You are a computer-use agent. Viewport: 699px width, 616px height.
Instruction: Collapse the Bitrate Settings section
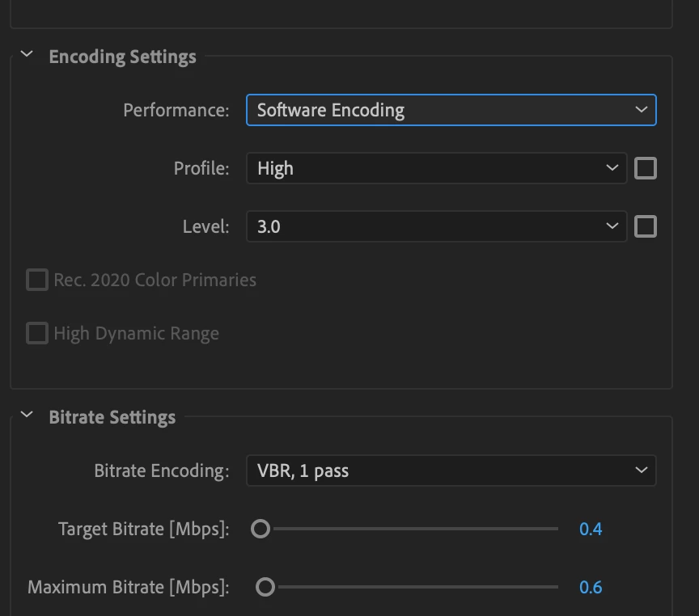point(27,416)
